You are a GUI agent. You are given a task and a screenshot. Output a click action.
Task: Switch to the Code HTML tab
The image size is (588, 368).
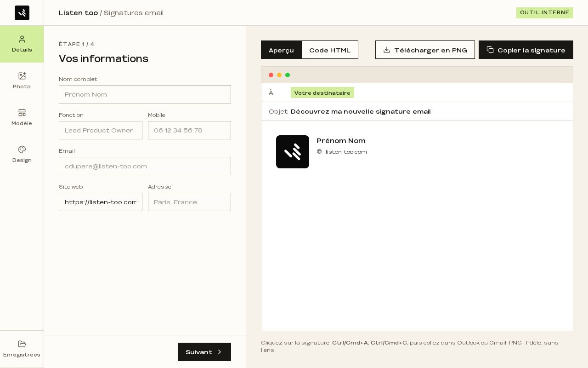coord(330,50)
